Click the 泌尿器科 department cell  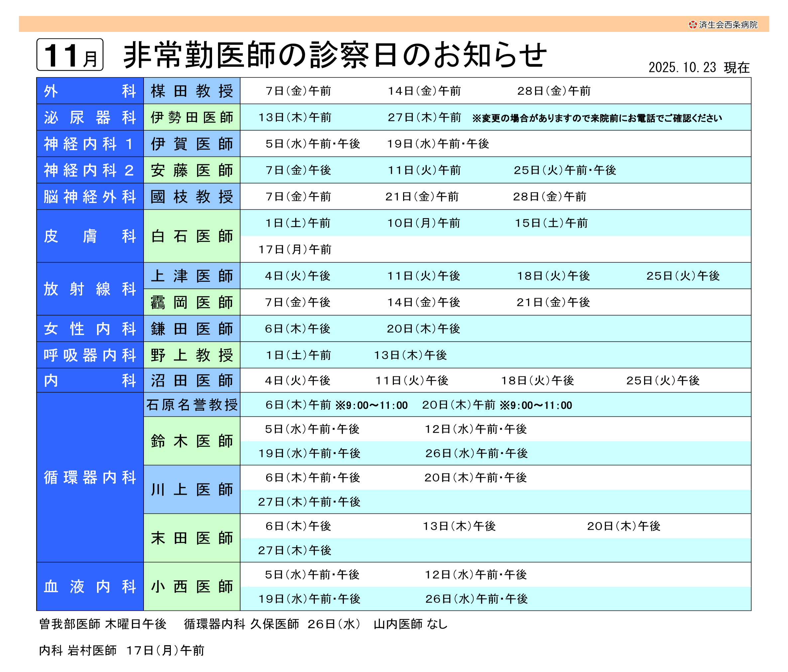[90, 118]
